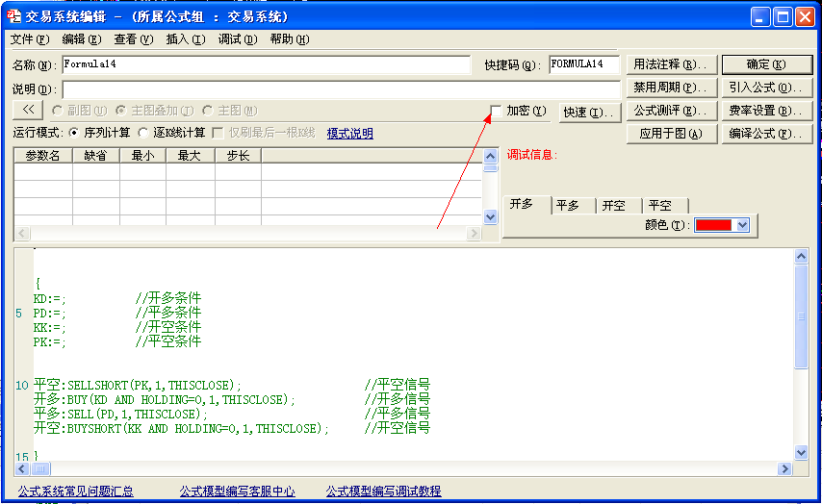Select 逐K线计算 run mode
The image size is (822, 504).
click(x=144, y=133)
